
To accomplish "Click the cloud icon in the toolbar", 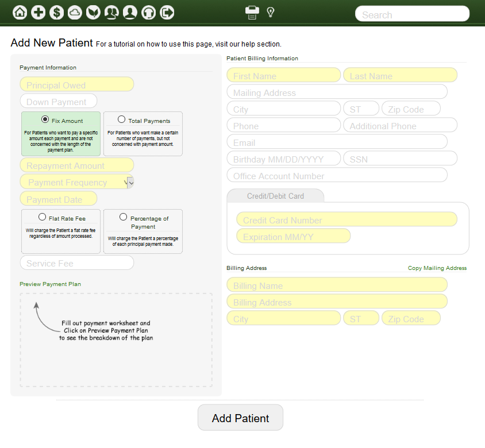I will pos(75,13).
